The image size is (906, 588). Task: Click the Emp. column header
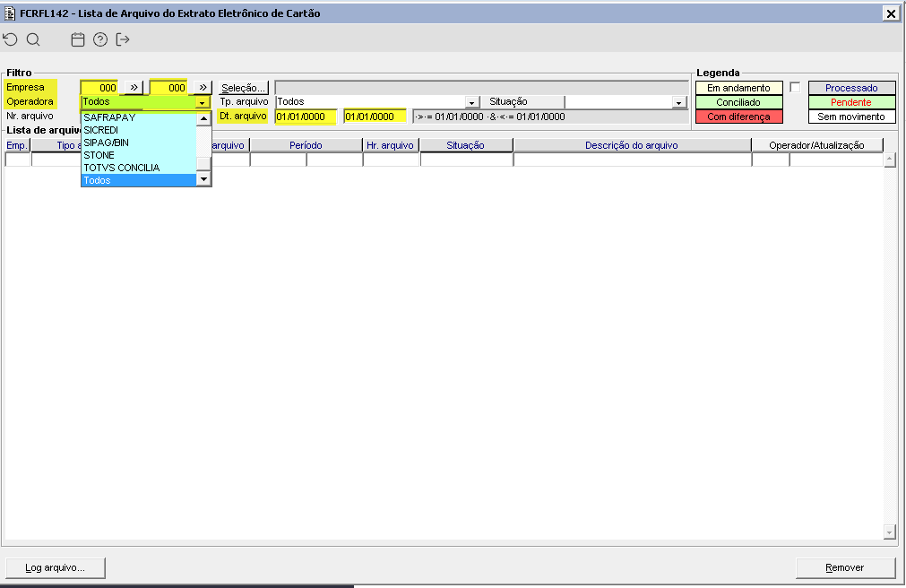pyautogui.click(x=17, y=145)
